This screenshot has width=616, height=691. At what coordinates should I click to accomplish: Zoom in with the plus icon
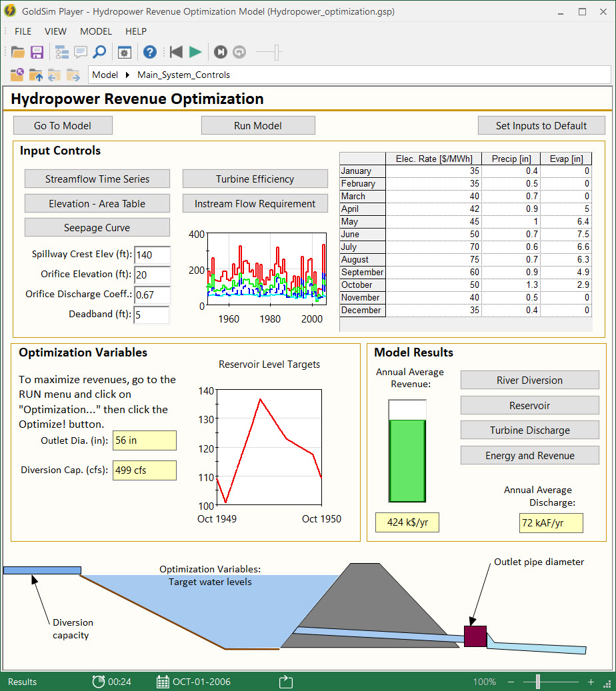click(591, 682)
